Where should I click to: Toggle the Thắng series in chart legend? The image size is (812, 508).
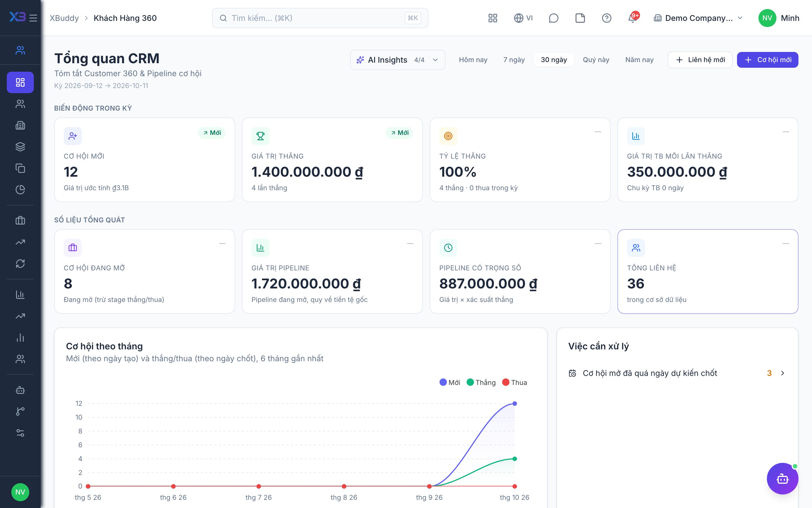(481, 382)
